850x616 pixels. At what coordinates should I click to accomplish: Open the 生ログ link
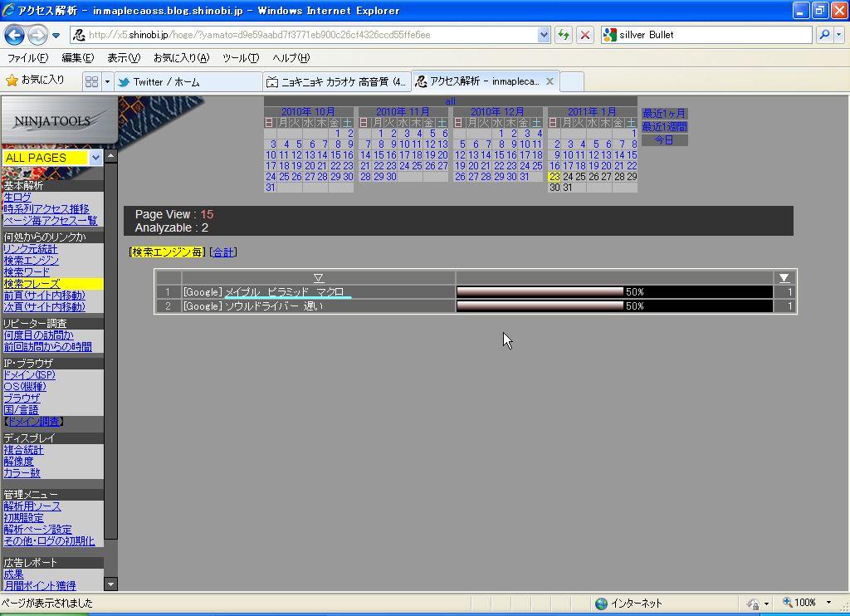(x=17, y=198)
